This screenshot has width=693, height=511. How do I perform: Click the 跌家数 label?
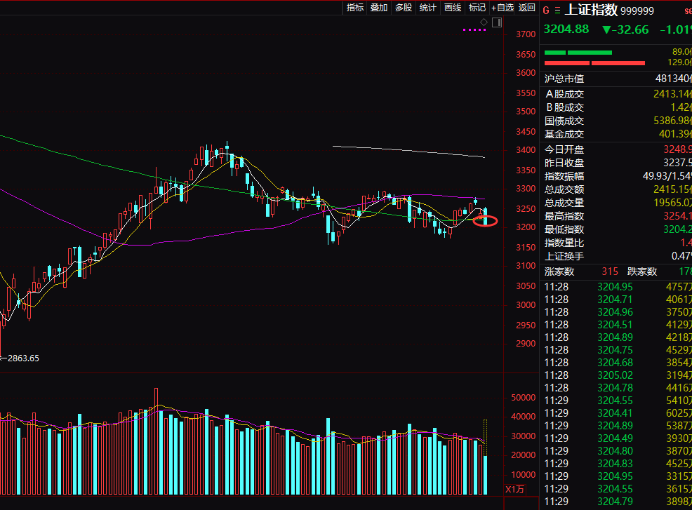point(642,271)
